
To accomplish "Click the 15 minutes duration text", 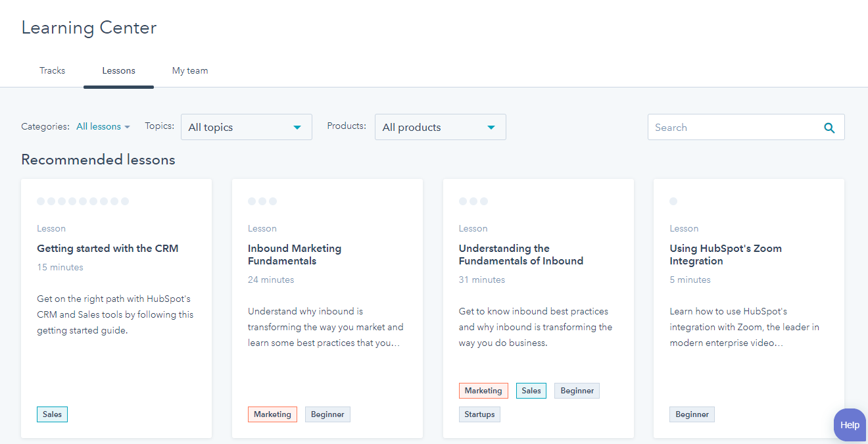I will pos(60,267).
